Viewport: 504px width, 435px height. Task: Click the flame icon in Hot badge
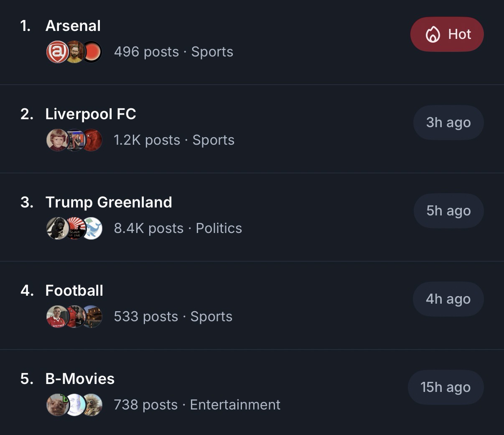click(x=433, y=34)
